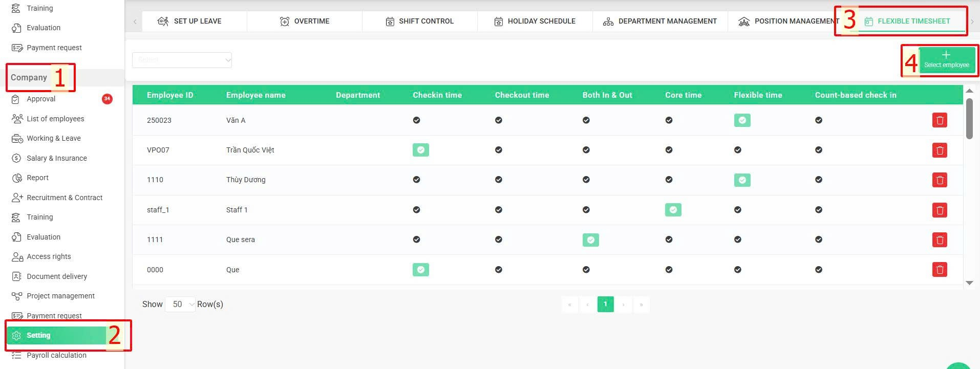Open Approval in the sidebar

click(x=41, y=99)
